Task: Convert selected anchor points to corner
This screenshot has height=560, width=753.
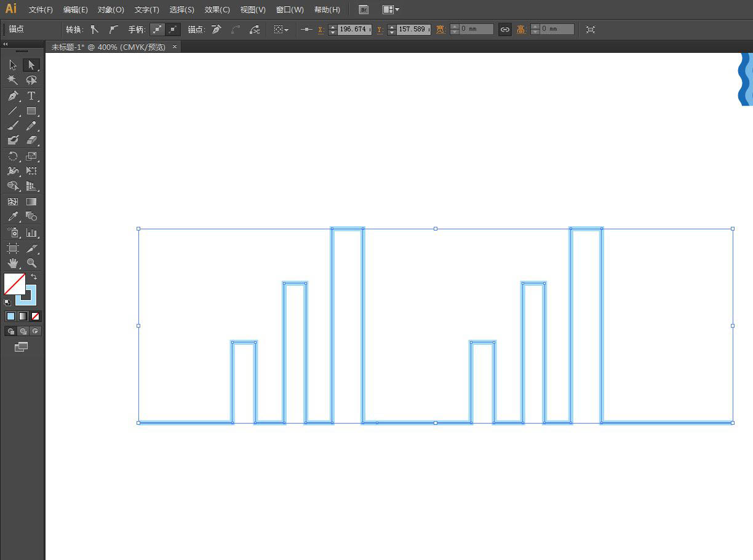Action: pos(94,30)
